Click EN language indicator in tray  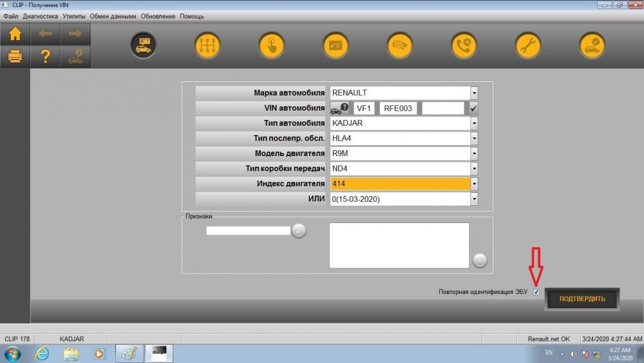[x=549, y=353]
